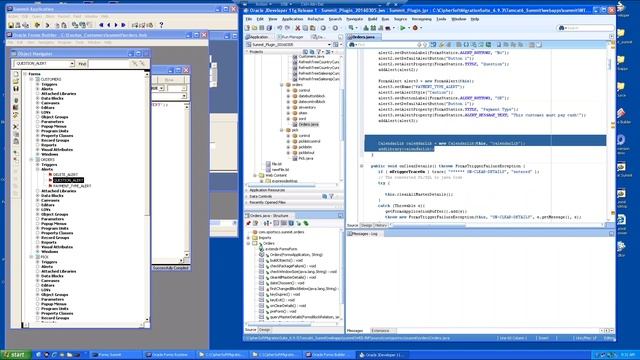Click the question mark Help icon in Summit Application
This screenshot has width=640, height=360.
[x=161, y=25]
